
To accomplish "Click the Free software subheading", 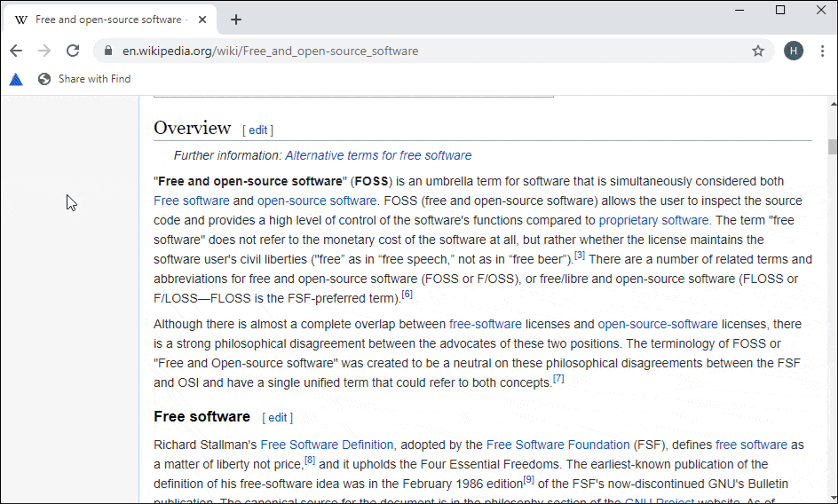I will (202, 416).
